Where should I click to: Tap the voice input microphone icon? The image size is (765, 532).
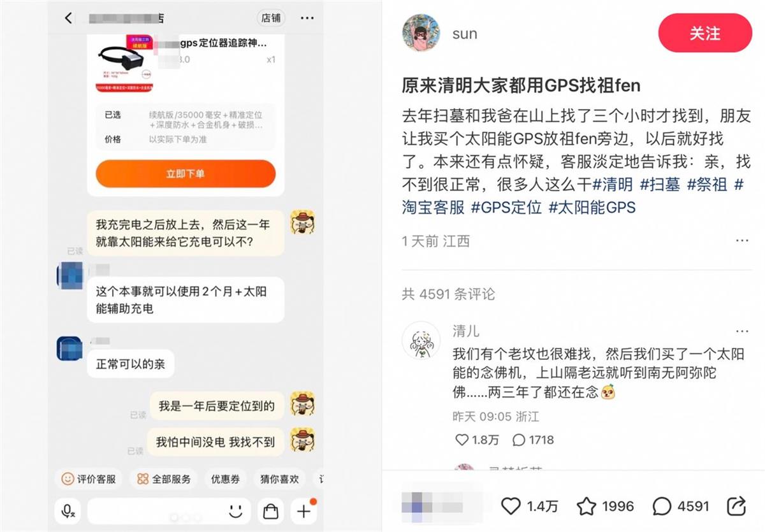point(67,511)
